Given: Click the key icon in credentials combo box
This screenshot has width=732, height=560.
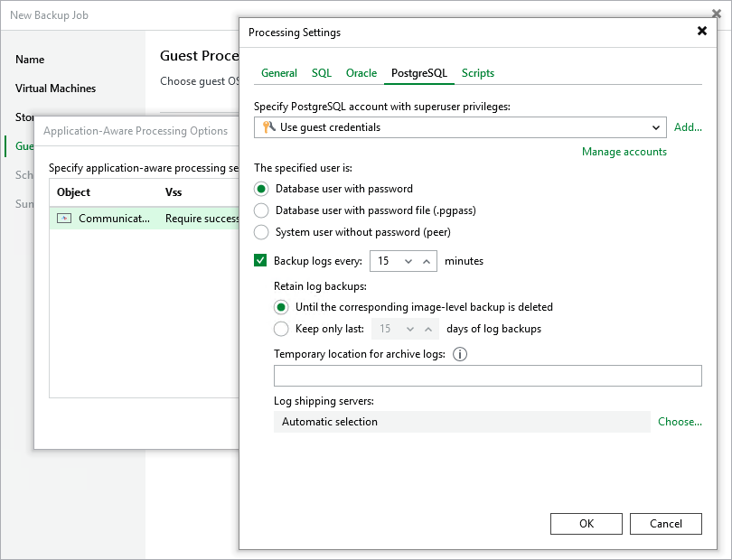Looking at the screenshot, I should pos(269,127).
